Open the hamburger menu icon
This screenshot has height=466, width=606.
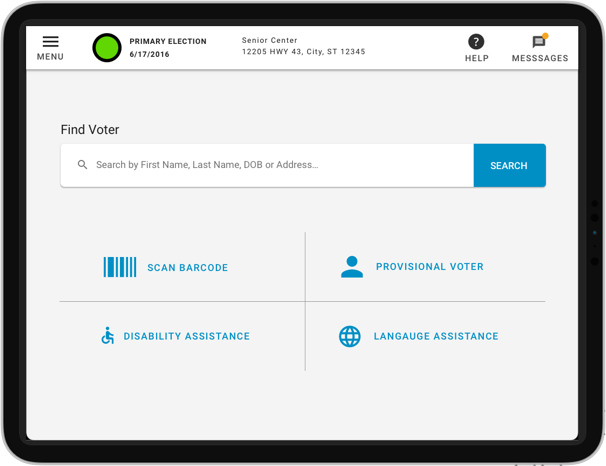point(50,41)
